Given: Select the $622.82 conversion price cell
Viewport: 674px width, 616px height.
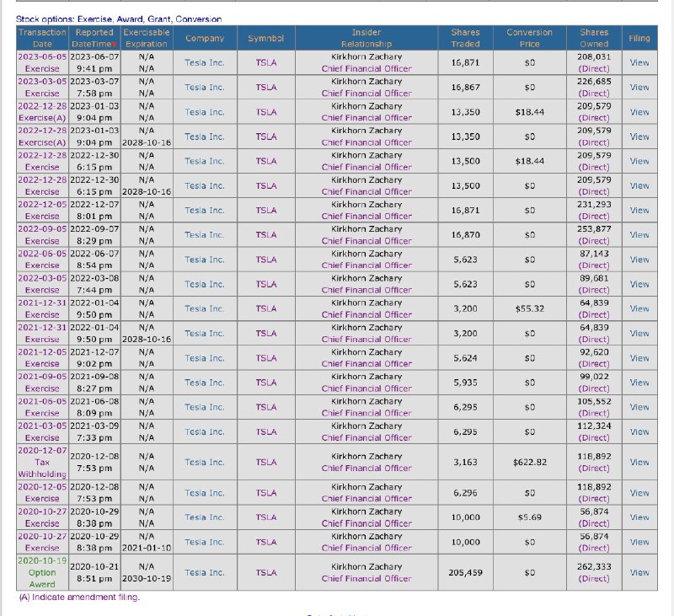Looking at the screenshot, I should point(530,462).
